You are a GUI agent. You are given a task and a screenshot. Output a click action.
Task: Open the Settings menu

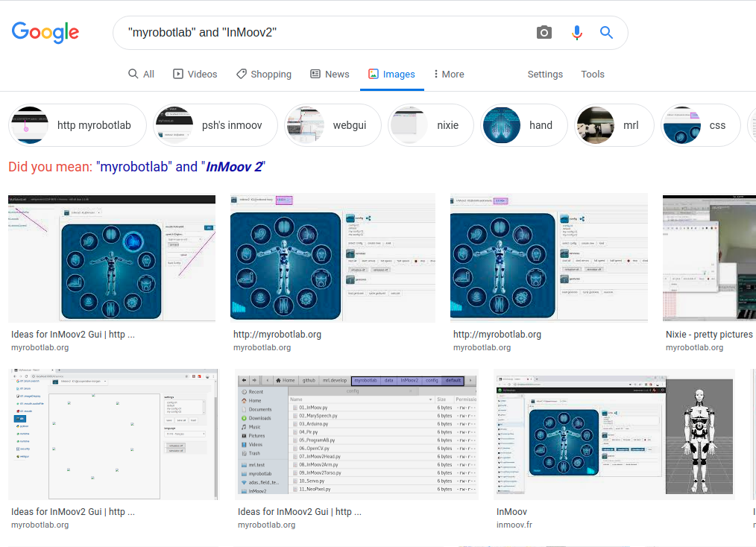[x=545, y=74]
